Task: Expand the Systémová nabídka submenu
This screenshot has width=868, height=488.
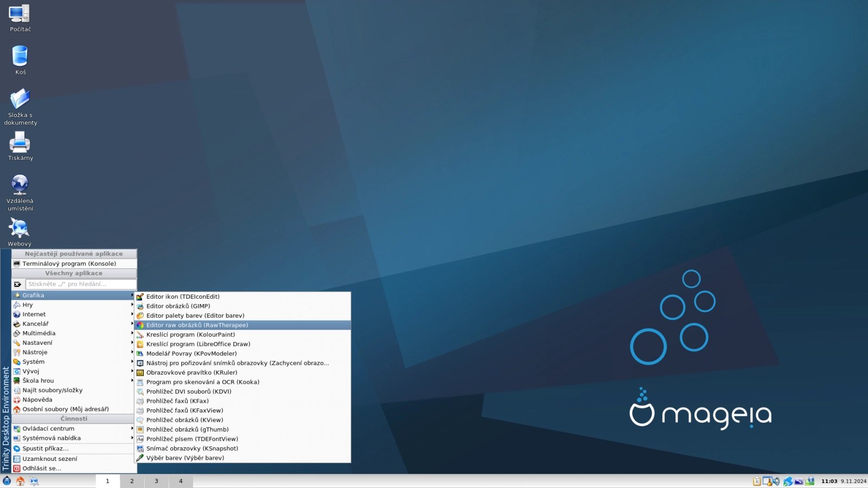Action: [x=73, y=438]
